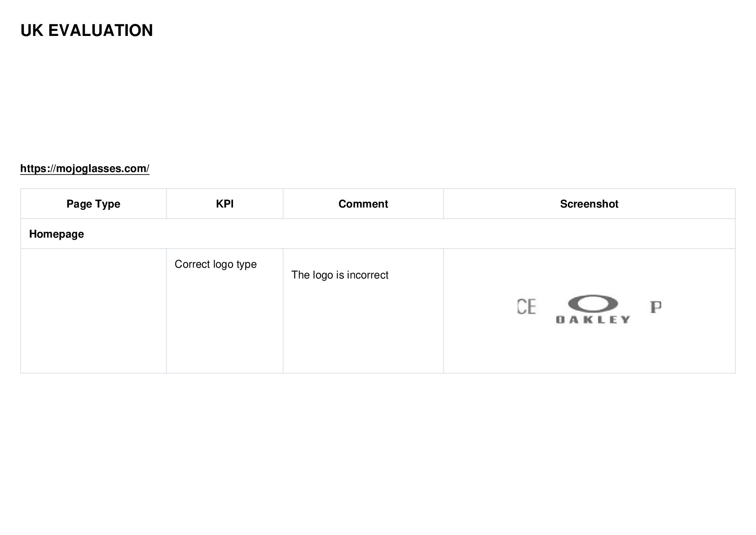Click the word 'incorrect' in the comment
Screen dimensions: 756x535
pos(368,275)
